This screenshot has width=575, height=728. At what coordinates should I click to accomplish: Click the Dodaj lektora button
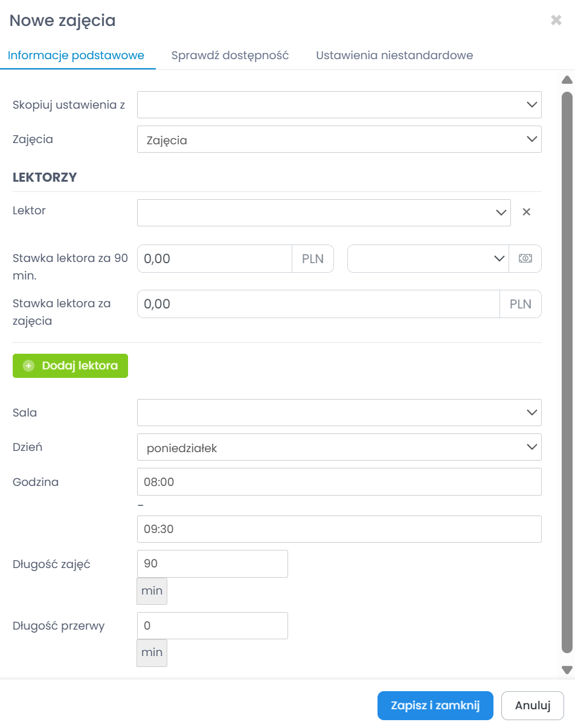coord(70,366)
